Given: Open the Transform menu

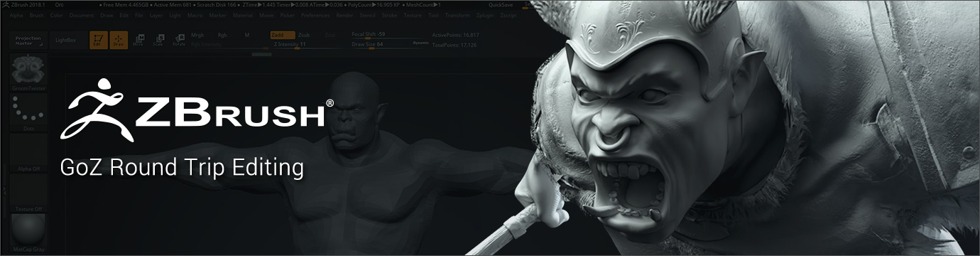Looking at the screenshot, I should tap(457, 16).
